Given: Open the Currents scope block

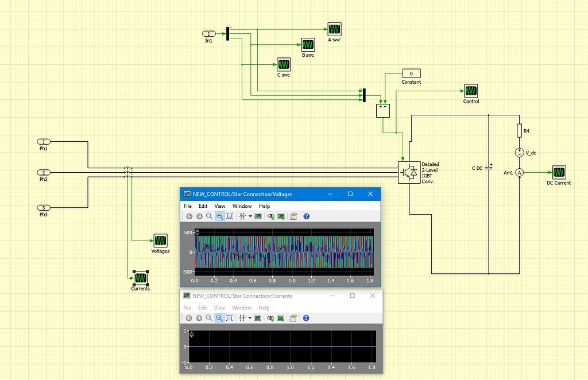Looking at the screenshot, I should (x=140, y=280).
